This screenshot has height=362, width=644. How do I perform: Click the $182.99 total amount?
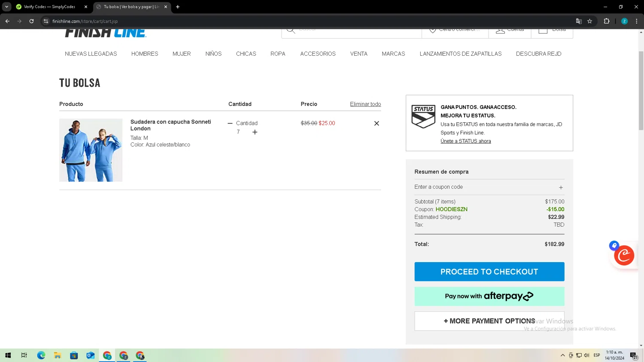[554, 244]
